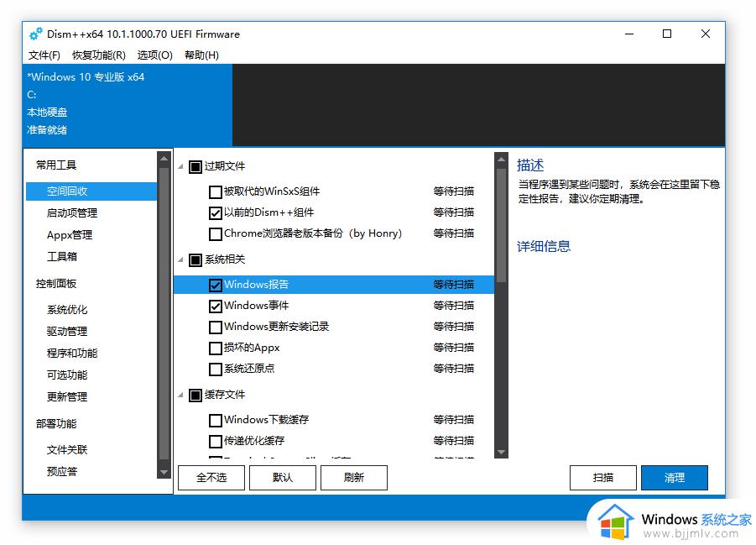Open the 帮助(H) menu
This screenshot has width=756, height=545.
coord(201,55)
